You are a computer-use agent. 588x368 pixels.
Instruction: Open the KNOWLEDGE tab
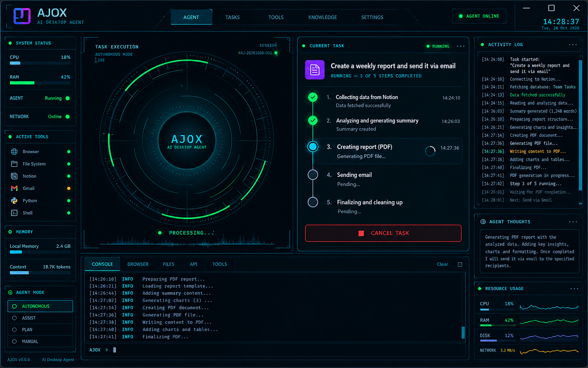[323, 17]
